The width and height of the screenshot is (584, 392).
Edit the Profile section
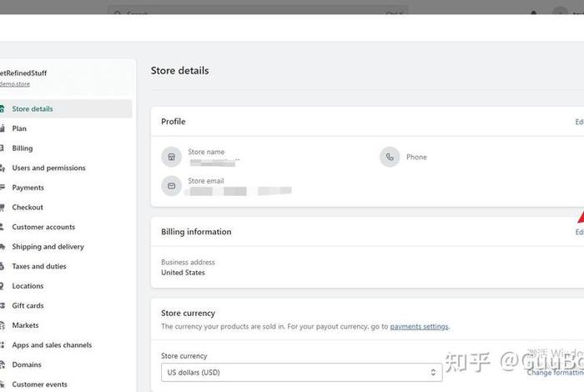pos(580,122)
